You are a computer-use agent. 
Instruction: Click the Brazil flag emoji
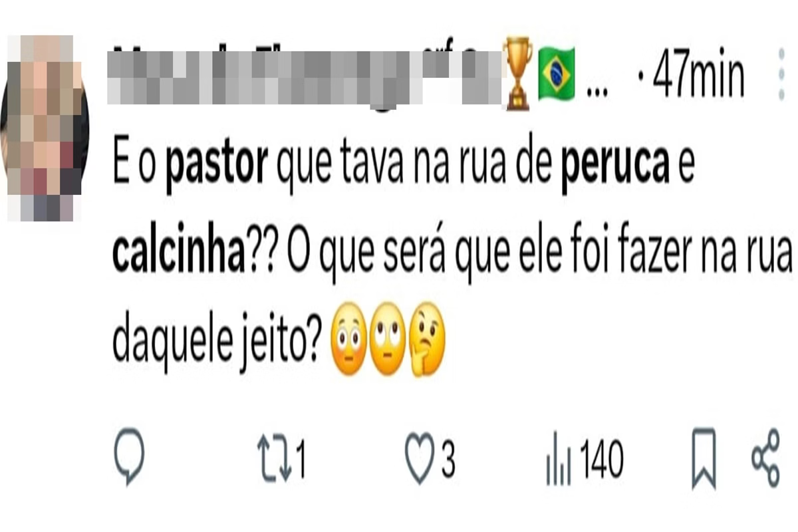click(x=556, y=74)
